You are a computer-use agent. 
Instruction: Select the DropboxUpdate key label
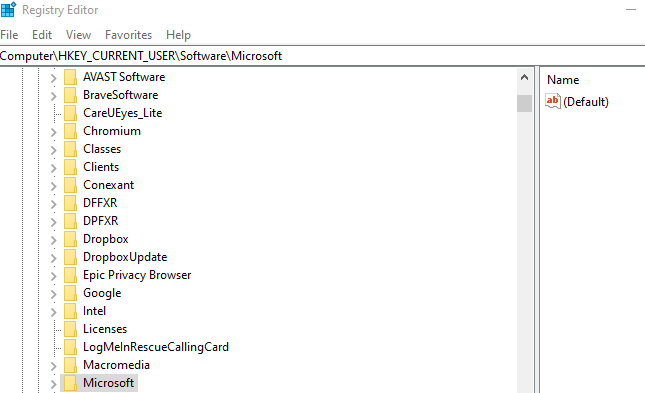coord(125,257)
